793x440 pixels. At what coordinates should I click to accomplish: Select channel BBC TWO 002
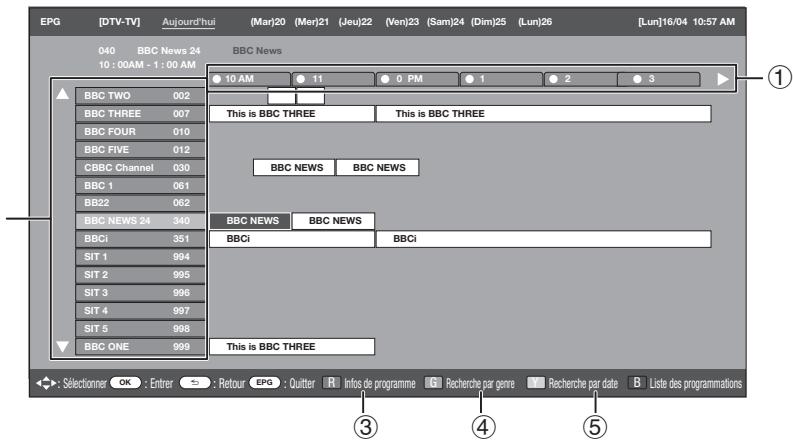(140, 96)
